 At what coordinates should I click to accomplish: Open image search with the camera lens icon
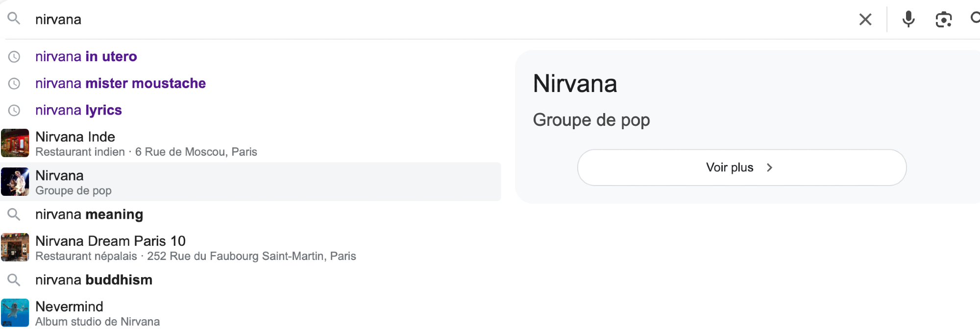(943, 20)
